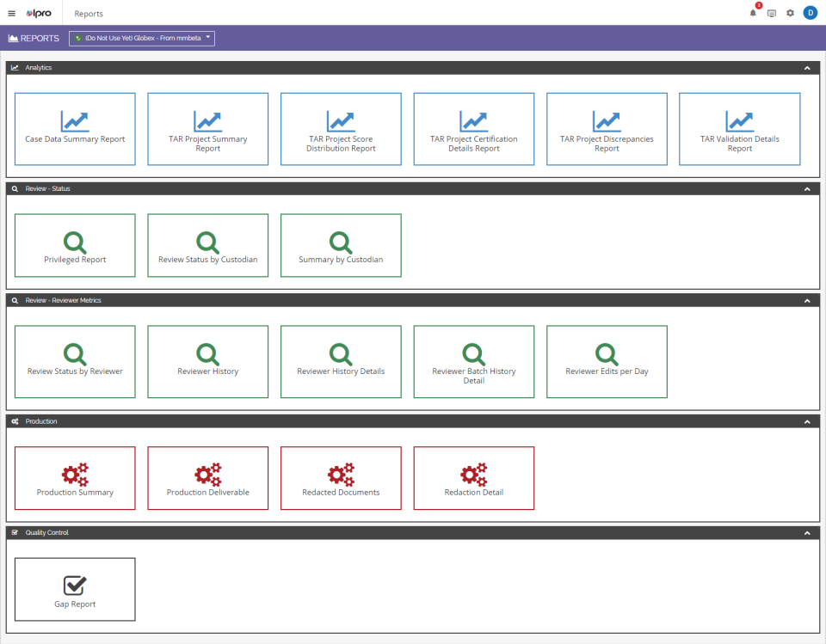Open the TAR Project Score Distribution Report
Viewport: 826px width, 644px height.
[x=341, y=128]
